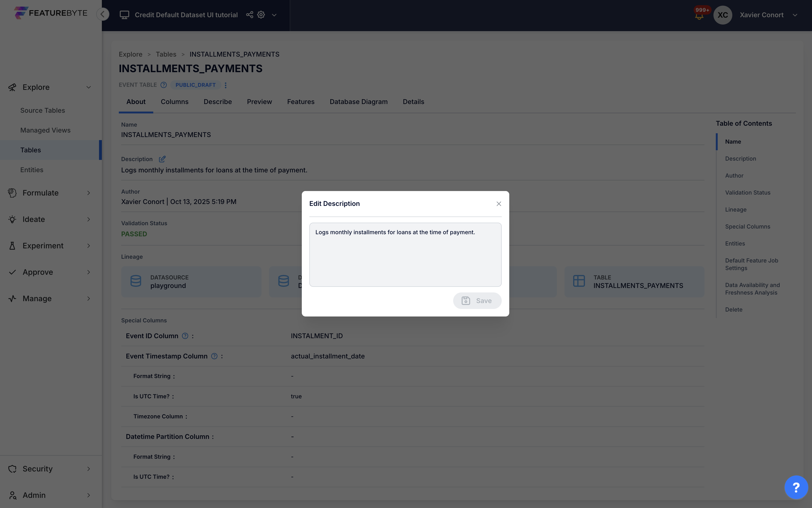
Task: Open the catalog selector dropdown chevron
Action: (274, 15)
